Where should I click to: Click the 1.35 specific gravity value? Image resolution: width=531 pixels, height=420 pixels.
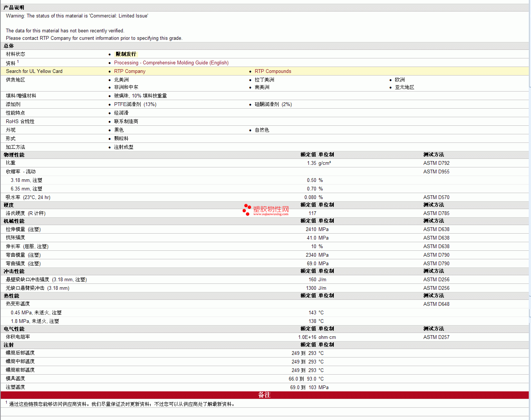pos(311,163)
